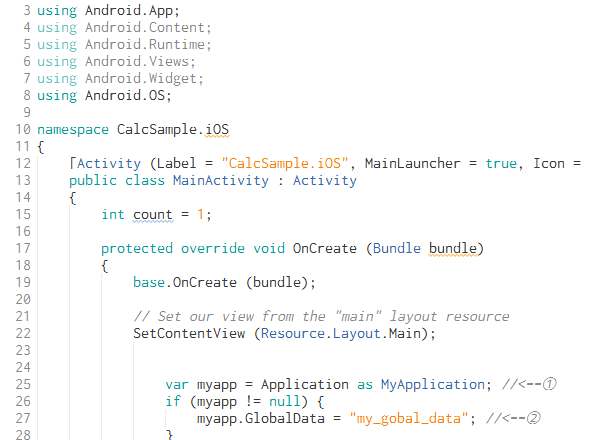This screenshot has width=590, height=440.
Task: Click myapp.GlobalData on line 27
Action: tap(260, 419)
